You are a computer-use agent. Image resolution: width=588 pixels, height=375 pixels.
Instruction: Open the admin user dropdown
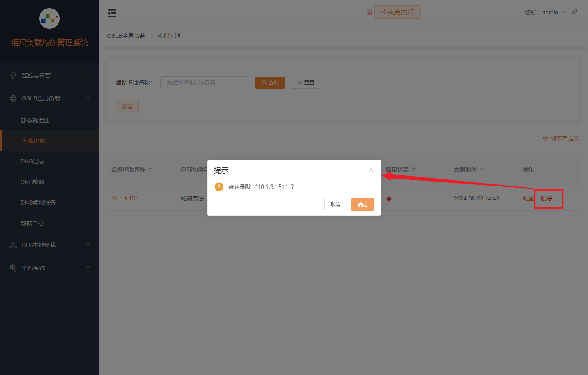[546, 12]
